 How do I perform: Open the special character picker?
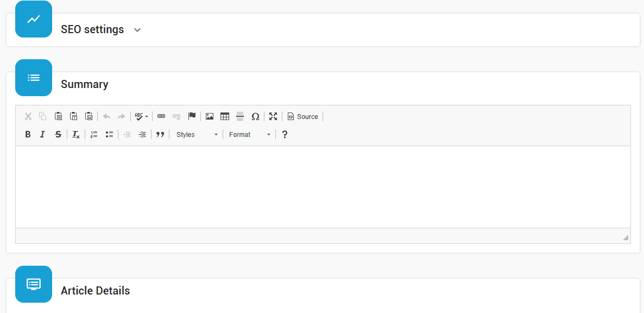click(255, 116)
